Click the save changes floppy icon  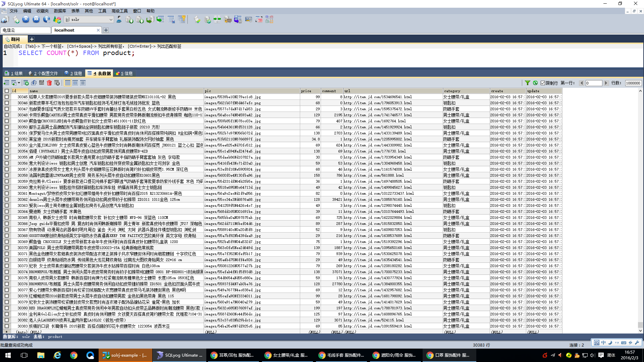(x=42, y=83)
